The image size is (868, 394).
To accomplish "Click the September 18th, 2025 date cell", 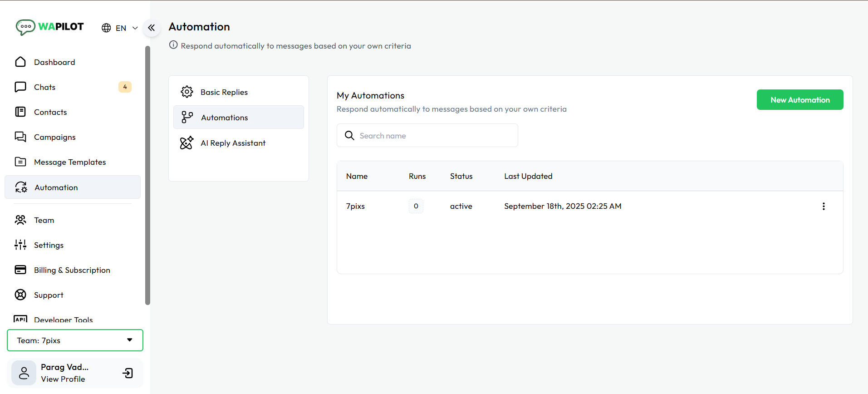I will (563, 206).
